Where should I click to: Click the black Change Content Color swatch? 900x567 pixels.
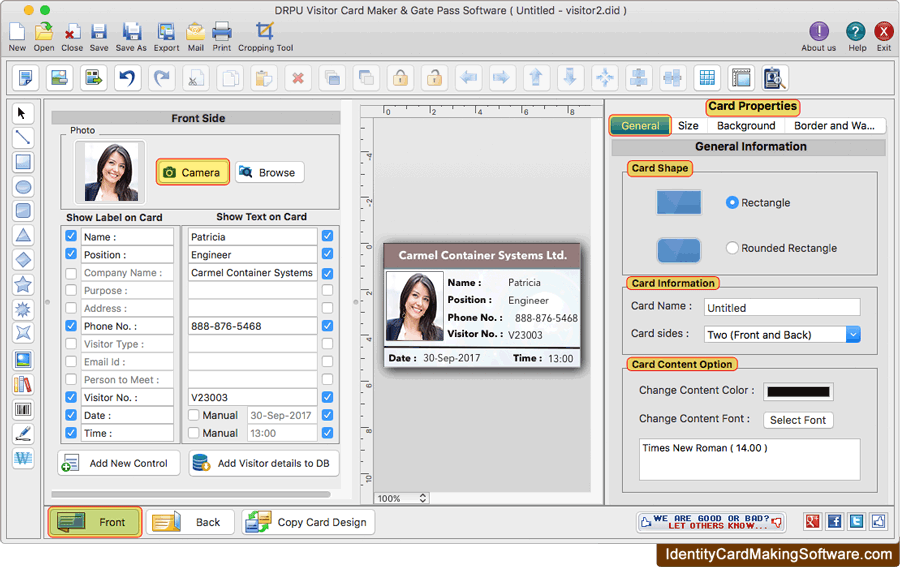click(x=798, y=391)
